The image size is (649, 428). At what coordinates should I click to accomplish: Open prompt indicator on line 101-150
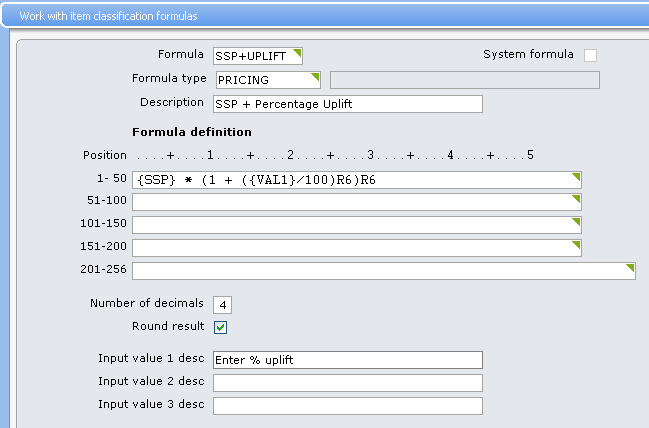[x=576, y=220]
